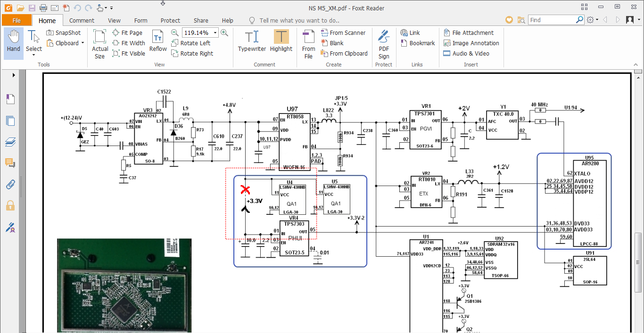The width and height of the screenshot is (644, 333).
Task: Open PDF Sign tool
Action: (384, 44)
